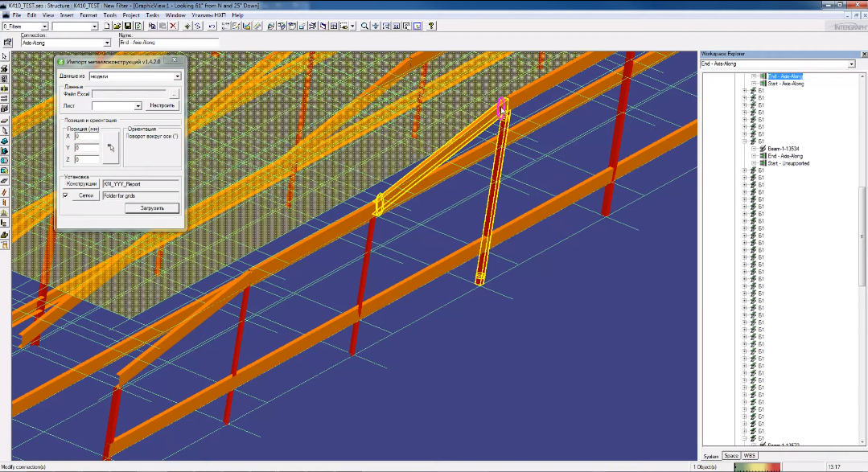868x472 pixels.
Task: Click the Move tool icon
Action: (x=187, y=26)
